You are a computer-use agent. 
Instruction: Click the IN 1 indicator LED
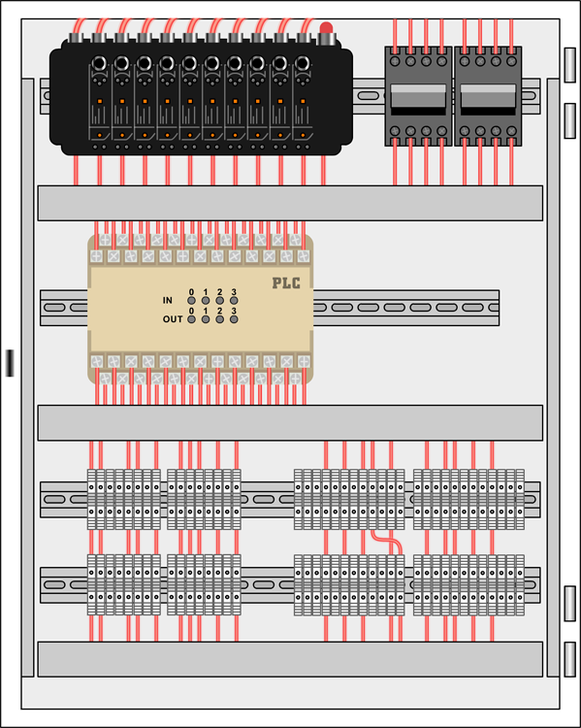coord(206,300)
